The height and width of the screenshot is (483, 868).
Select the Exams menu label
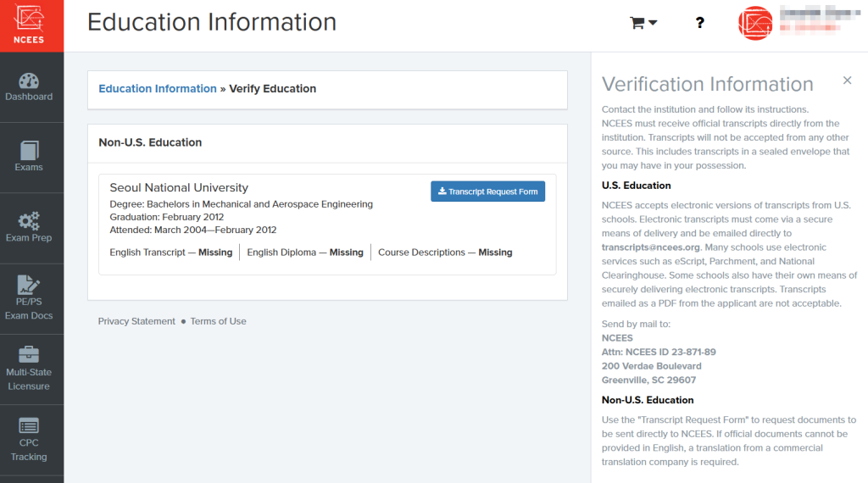tap(29, 167)
